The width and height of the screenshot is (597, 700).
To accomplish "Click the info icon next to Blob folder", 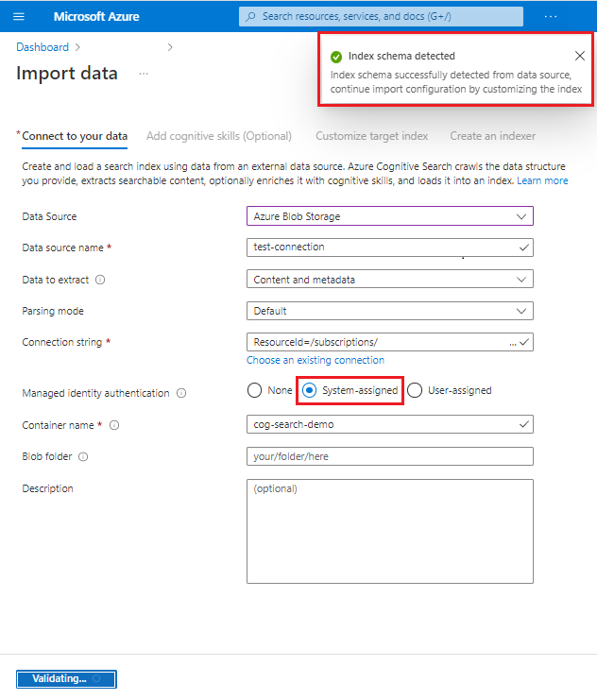I will 83,457.
